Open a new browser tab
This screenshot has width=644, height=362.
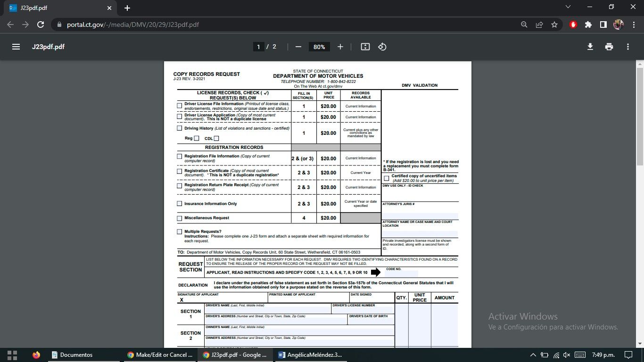point(126,8)
